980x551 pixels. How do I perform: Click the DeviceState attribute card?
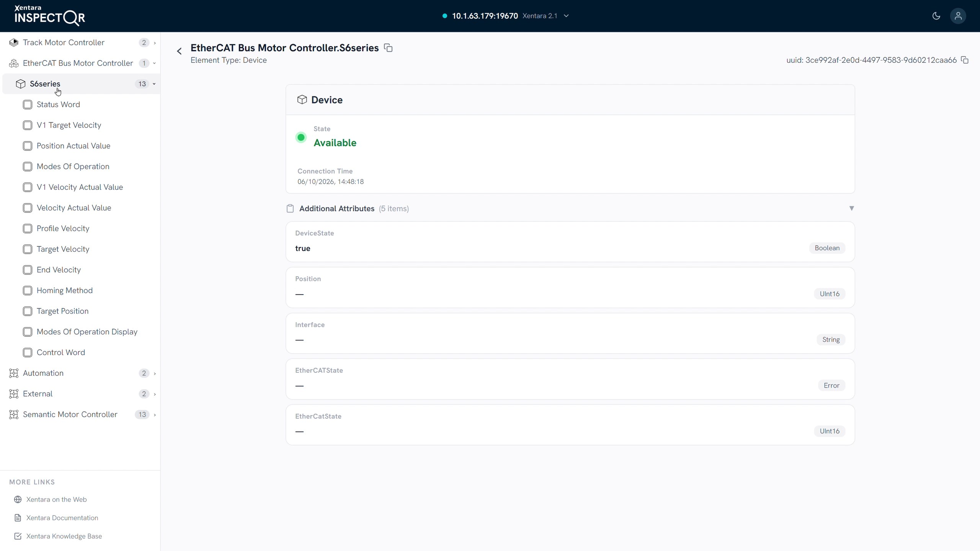point(570,242)
